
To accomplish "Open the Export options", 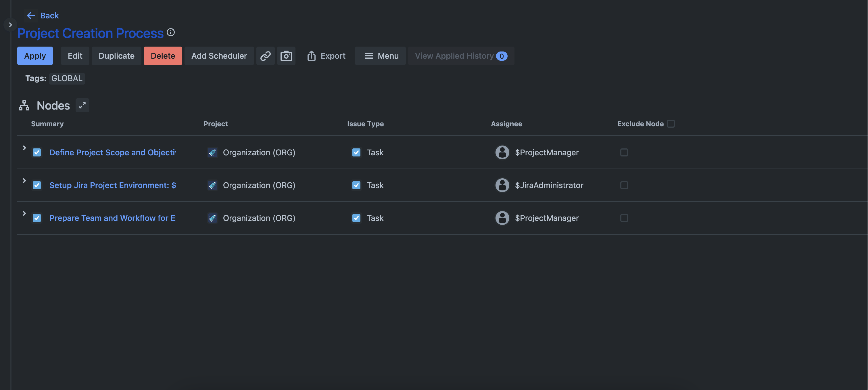I will tap(326, 56).
